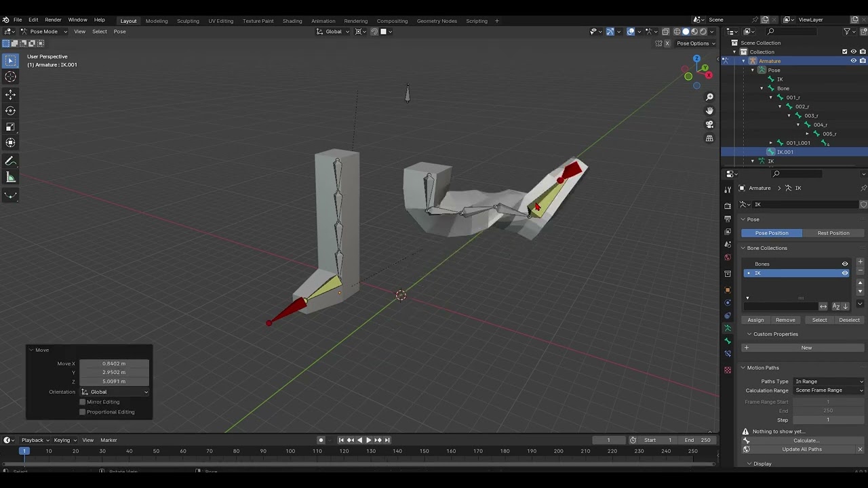
Task: Hide Collection with eye icon in outliner
Action: coord(854,52)
